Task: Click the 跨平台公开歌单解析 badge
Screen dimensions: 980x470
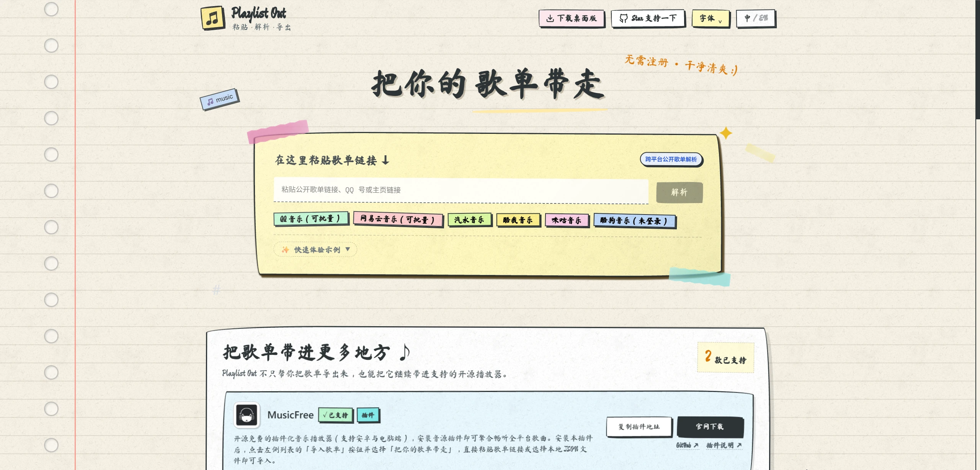Action: (671, 159)
